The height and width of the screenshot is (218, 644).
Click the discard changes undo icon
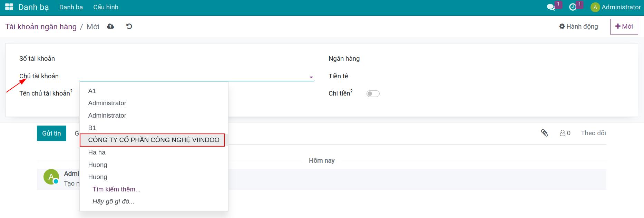[129, 26]
